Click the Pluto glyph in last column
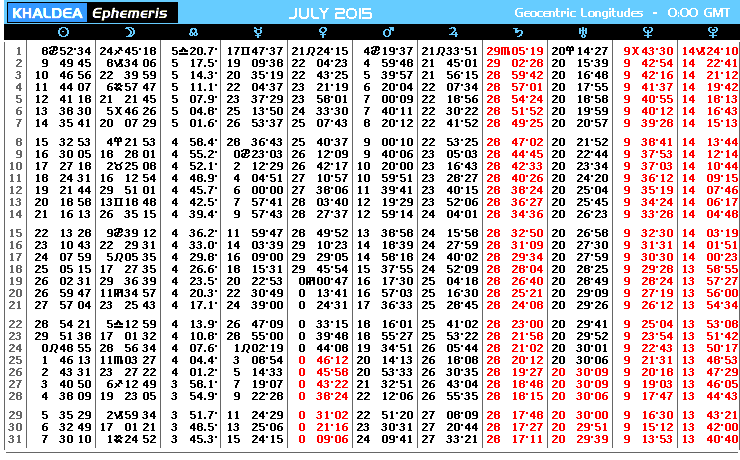 [712, 33]
